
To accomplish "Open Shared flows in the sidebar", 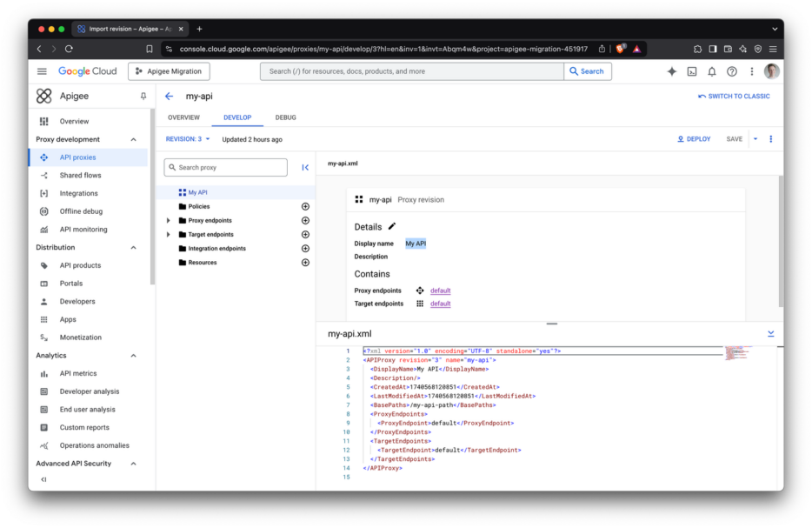I will [88, 175].
